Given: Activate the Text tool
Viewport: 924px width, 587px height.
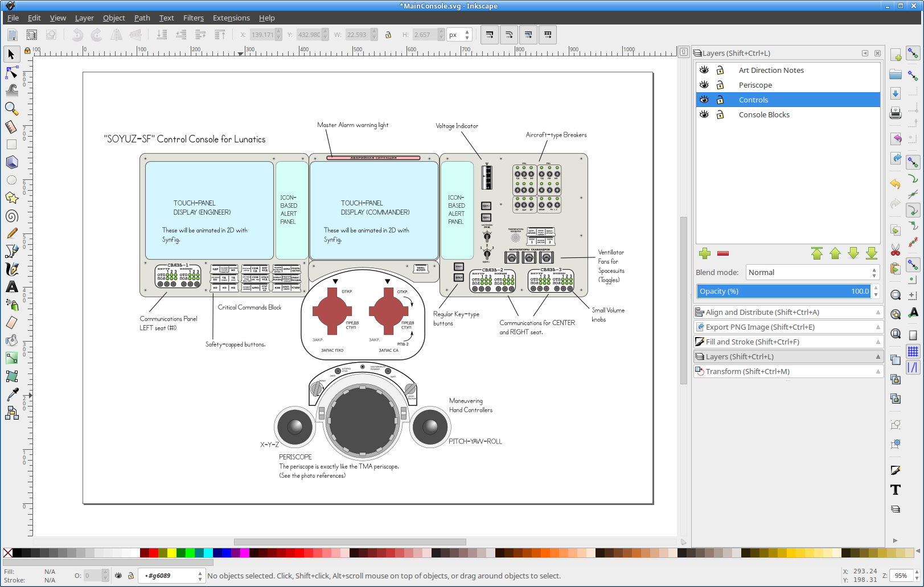Looking at the screenshot, I should click(x=11, y=287).
